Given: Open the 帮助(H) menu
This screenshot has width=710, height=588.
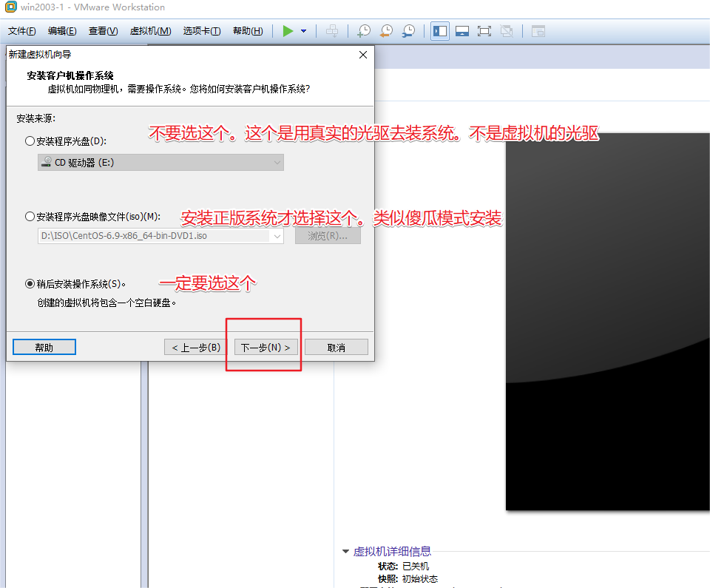Looking at the screenshot, I should point(248,31).
